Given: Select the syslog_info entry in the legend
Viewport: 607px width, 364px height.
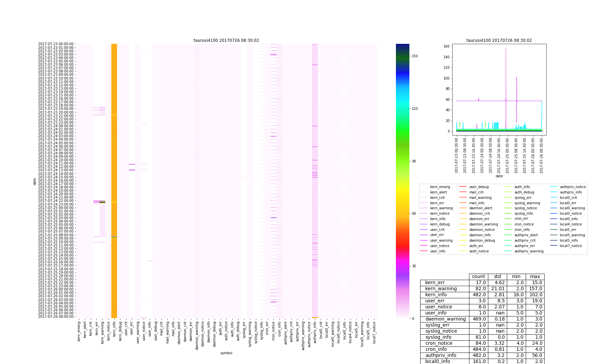Looking at the screenshot, I should click(x=523, y=214).
